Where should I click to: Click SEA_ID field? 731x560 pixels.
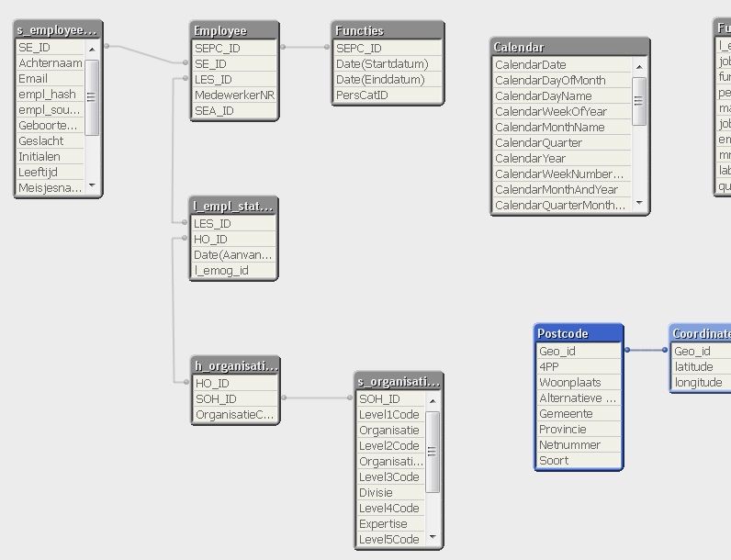click(234, 111)
